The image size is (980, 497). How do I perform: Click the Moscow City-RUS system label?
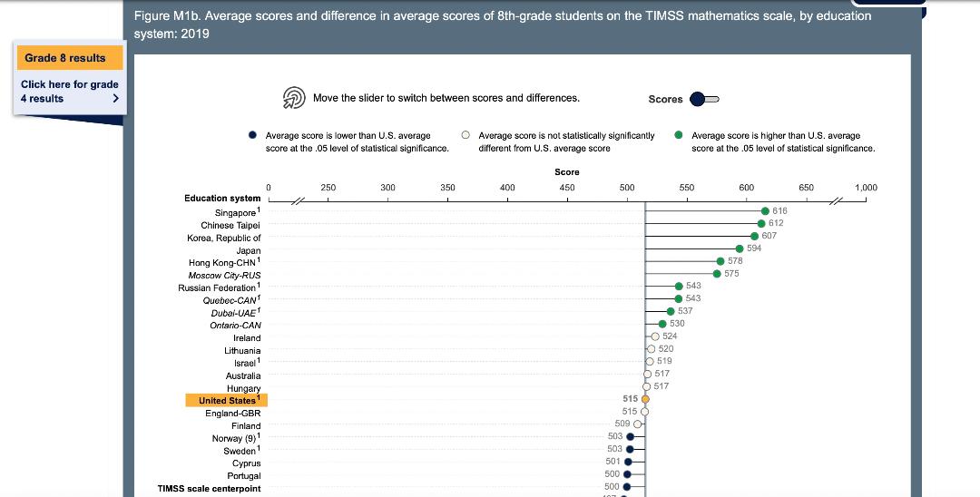point(224,275)
